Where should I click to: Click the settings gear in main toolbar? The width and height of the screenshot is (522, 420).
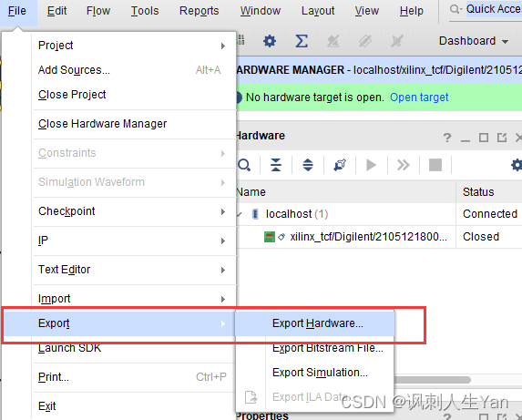pyautogui.click(x=270, y=41)
